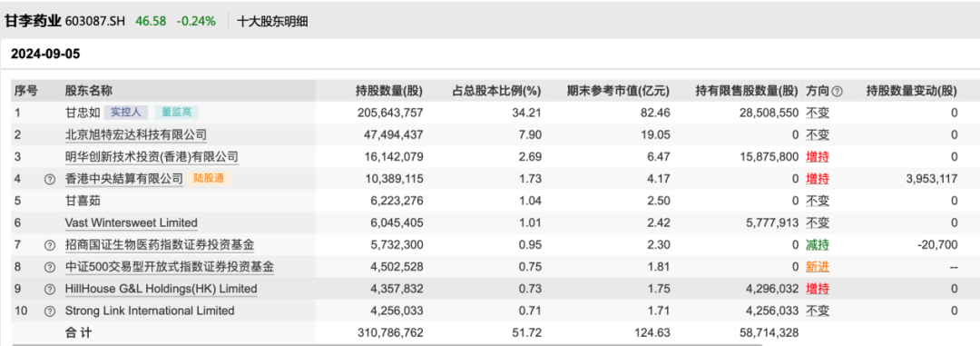Click the horizontal scrollbar below the table
The height and width of the screenshot is (346, 980).
click(387, 343)
